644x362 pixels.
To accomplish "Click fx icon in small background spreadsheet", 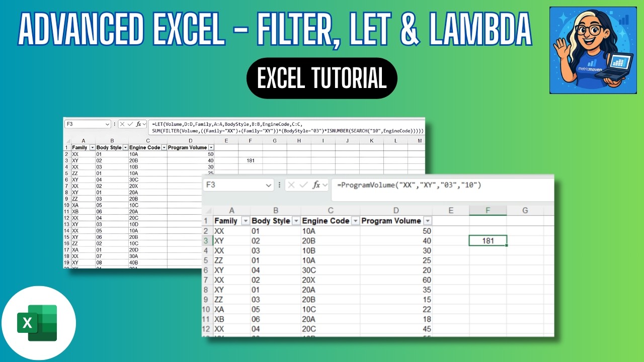I will (x=139, y=124).
